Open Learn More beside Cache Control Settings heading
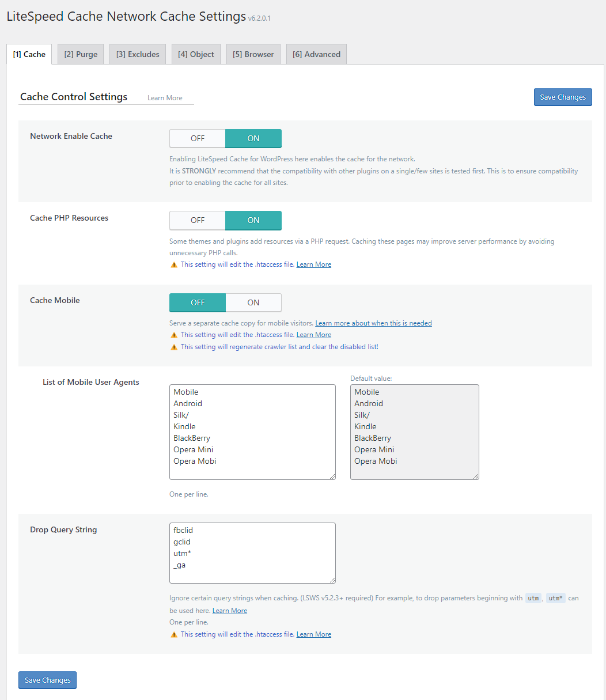The width and height of the screenshot is (606, 700). pos(165,98)
